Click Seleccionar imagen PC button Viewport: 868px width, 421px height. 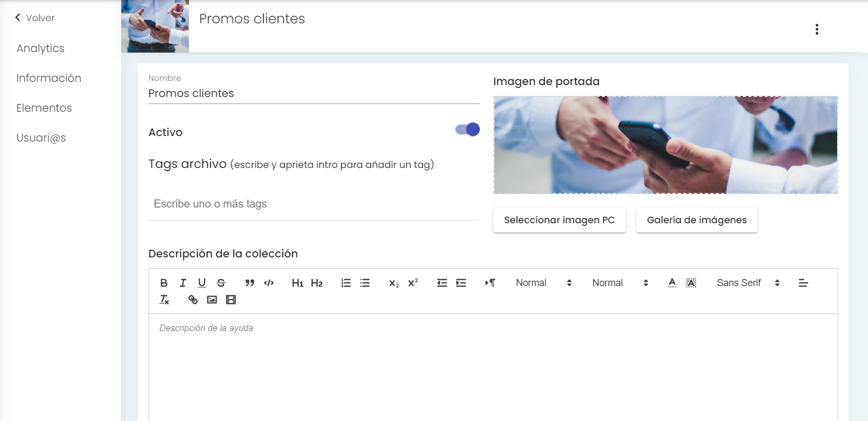point(559,220)
